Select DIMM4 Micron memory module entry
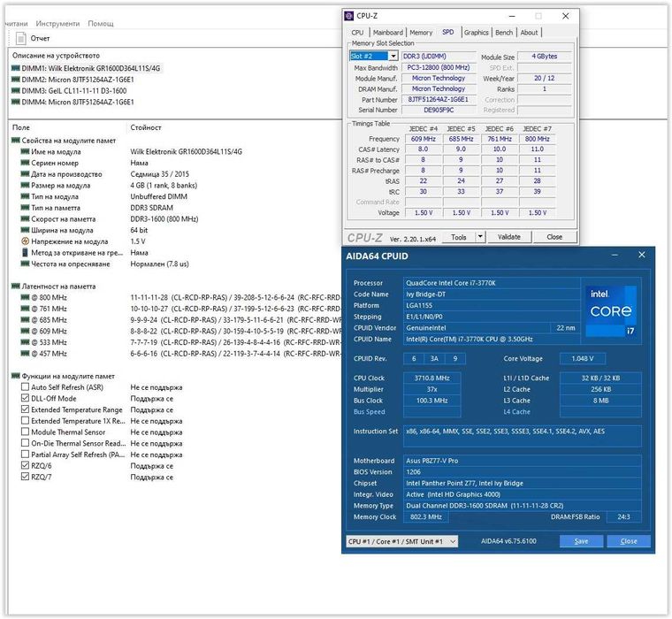The height and width of the screenshot is (619, 672). tap(73, 102)
